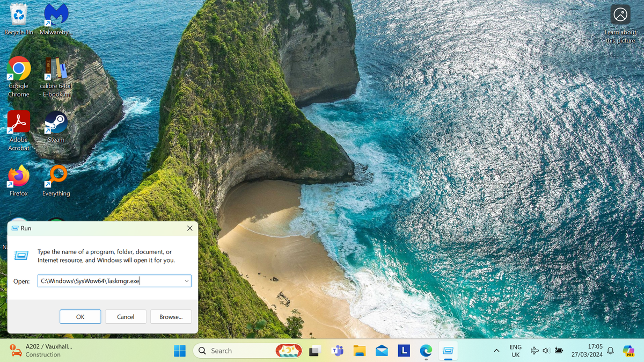Expand the Run dialog history dropdown
This screenshot has height=362, width=644.
coord(186,280)
